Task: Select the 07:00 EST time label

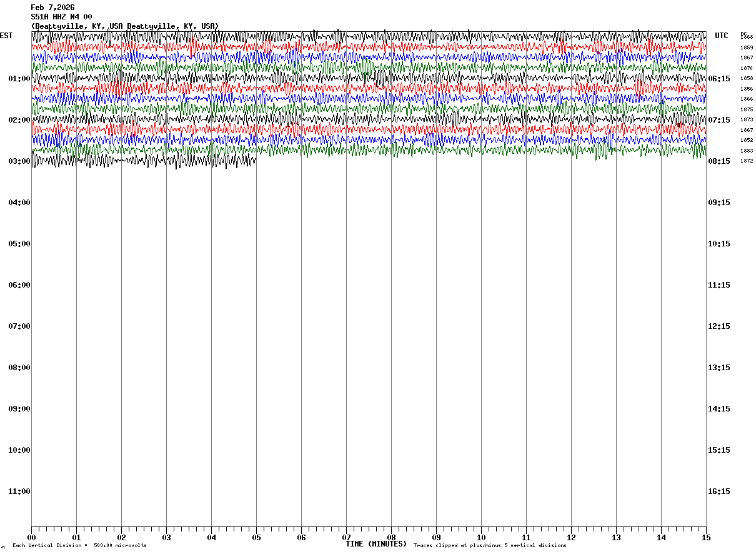Action: (x=19, y=326)
